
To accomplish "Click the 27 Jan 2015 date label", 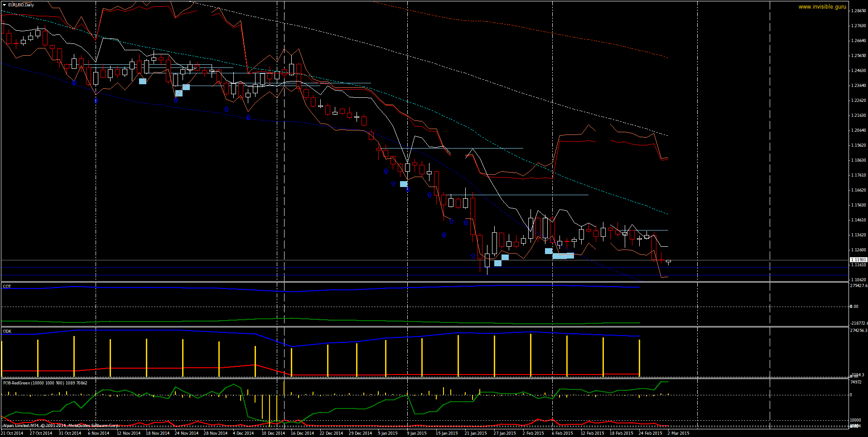I will tap(505, 433).
